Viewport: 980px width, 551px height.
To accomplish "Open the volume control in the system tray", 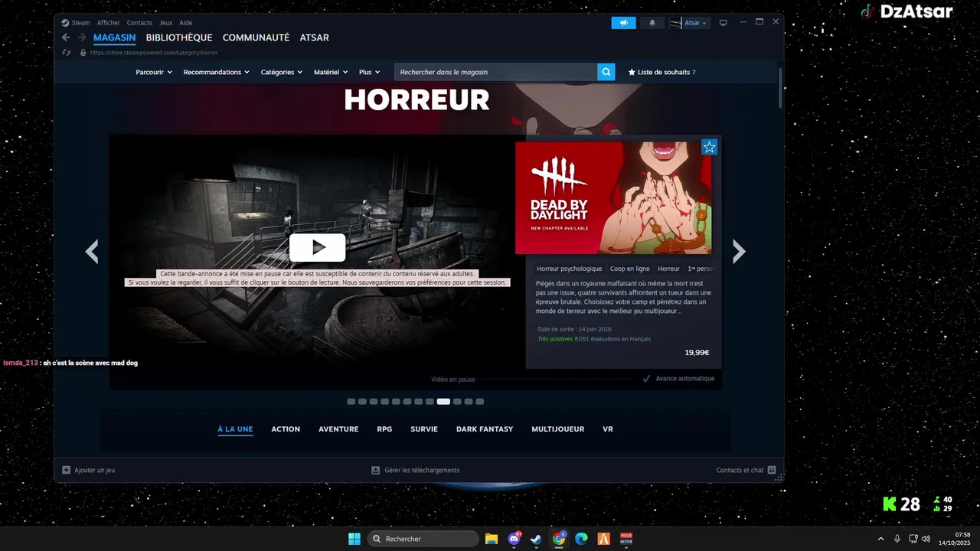I will 926,539.
